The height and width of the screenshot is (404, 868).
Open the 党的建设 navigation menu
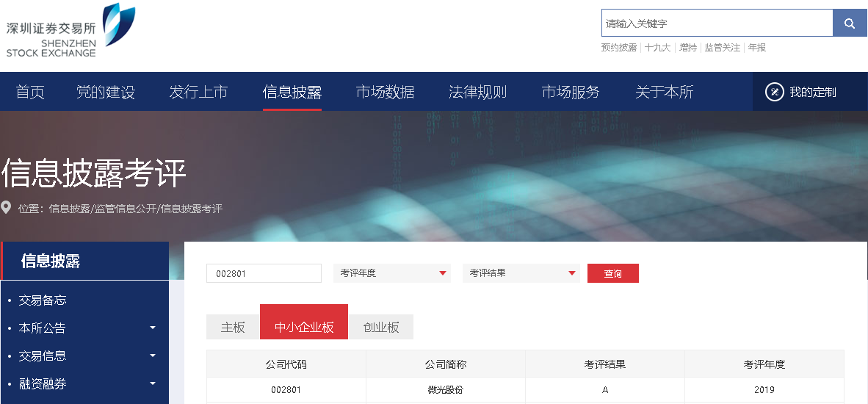pos(106,92)
